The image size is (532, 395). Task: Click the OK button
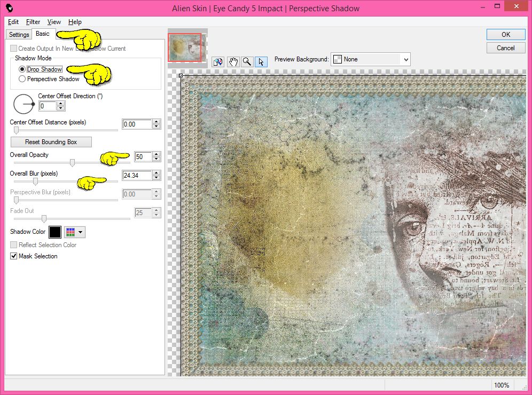[506, 34]
